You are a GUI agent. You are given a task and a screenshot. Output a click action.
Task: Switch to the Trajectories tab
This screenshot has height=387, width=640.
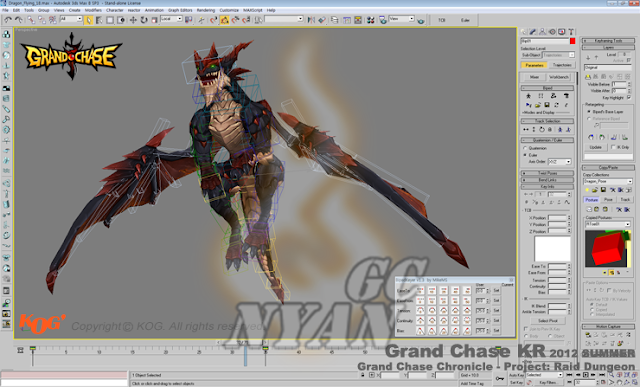tap(562, 65)
